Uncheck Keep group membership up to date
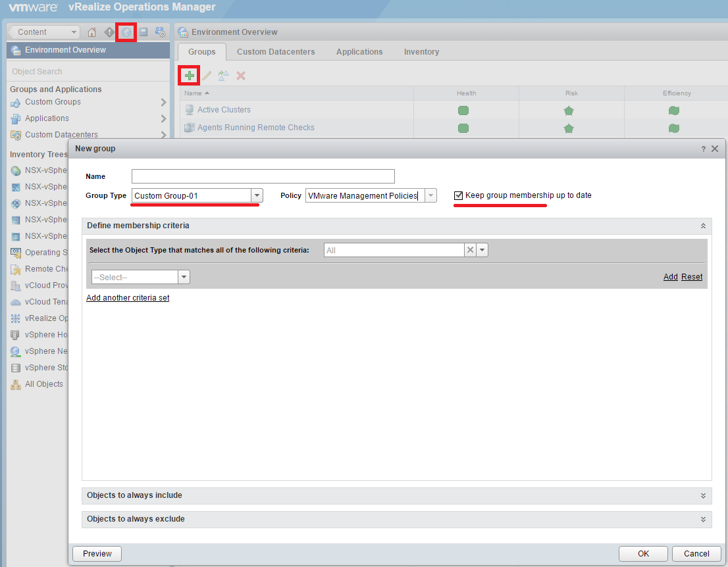 (459, 195)
